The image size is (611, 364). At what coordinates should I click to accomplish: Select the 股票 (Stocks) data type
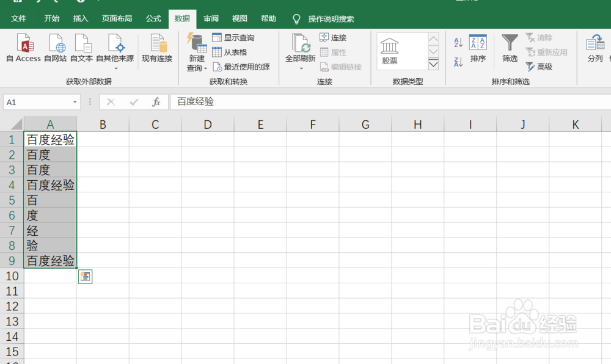click(x=390, y=51)
